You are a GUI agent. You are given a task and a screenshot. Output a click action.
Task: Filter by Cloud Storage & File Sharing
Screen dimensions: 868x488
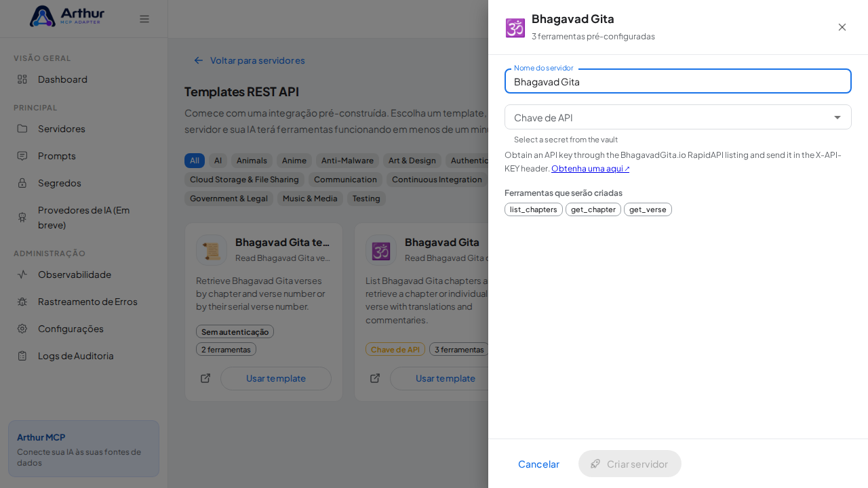pos(244,180)
